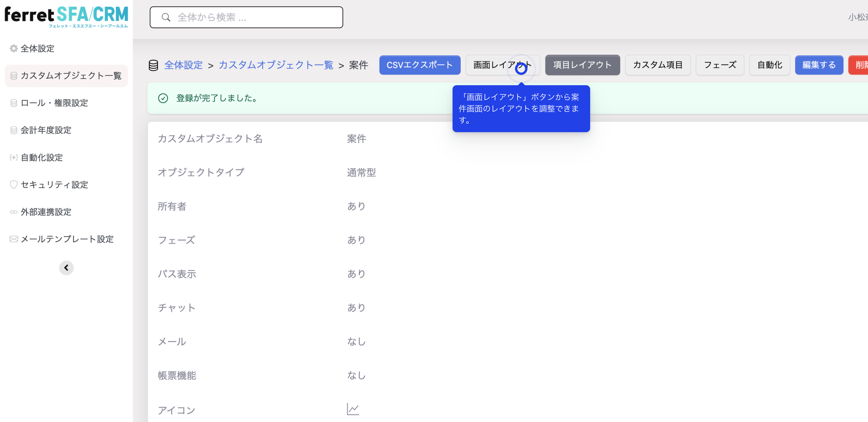868x422 pixels.
Task: Open メールテンプレート設定 in the sidebar
Action: tap(66, 239)
